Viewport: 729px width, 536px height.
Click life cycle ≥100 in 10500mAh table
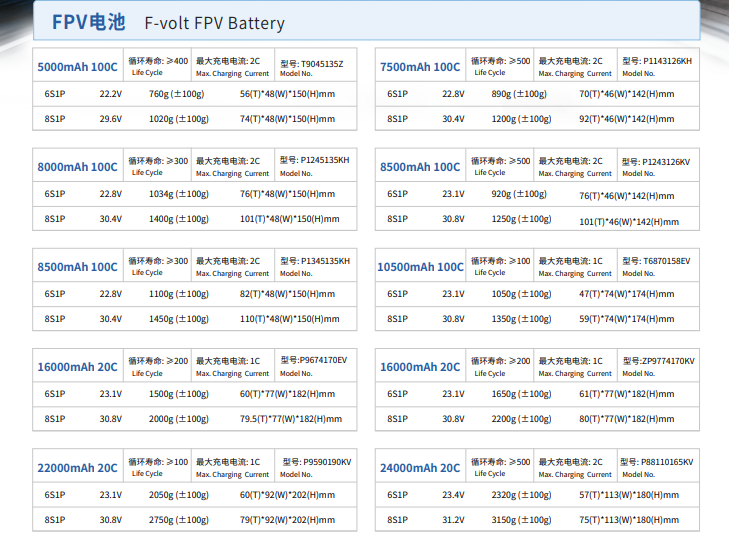point(500,265)
